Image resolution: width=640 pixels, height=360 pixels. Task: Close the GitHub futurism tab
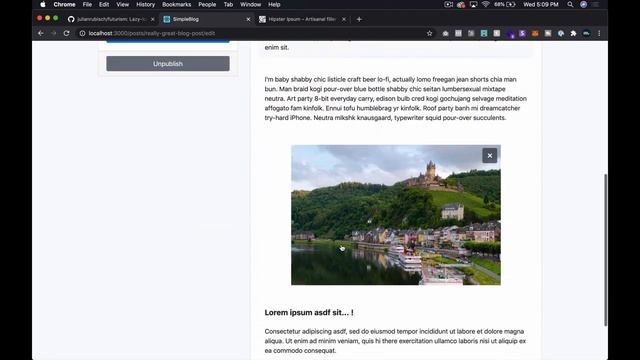tap(153, 19)
